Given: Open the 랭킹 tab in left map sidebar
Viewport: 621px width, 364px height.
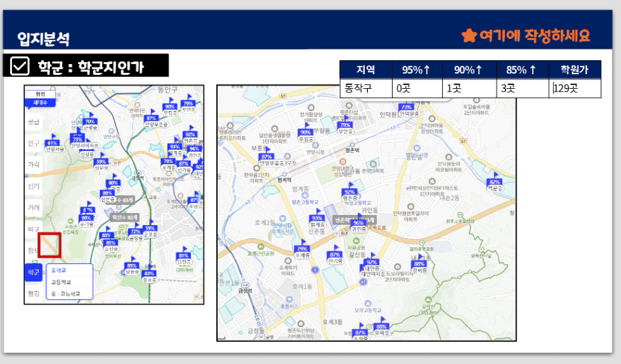Looking at the screenshot, I should point(33,293).
